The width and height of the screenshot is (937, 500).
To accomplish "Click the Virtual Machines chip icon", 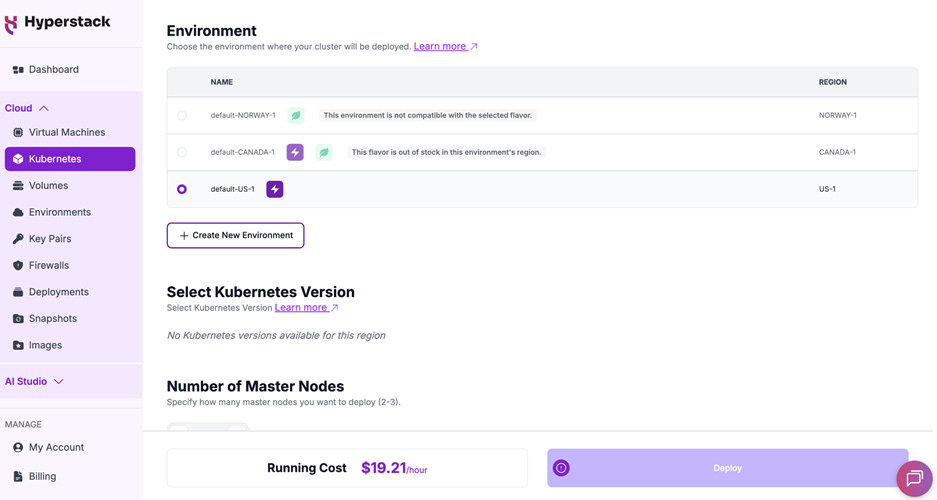I will 18,133.
